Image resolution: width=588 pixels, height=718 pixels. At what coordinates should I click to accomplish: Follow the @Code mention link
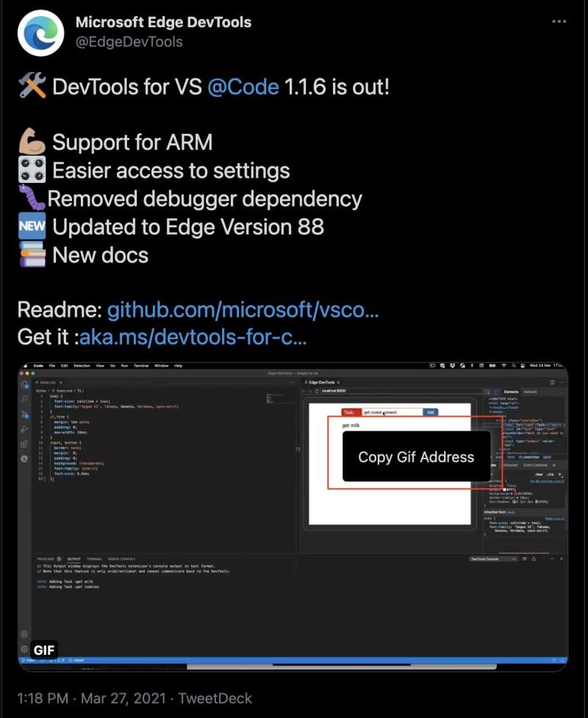(243, 87)
